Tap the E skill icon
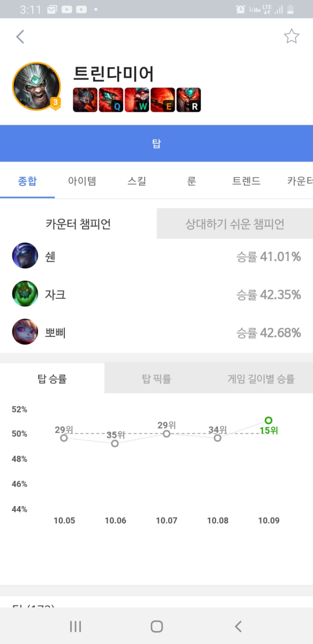313x644 pixels. click(x=163, y=100)
